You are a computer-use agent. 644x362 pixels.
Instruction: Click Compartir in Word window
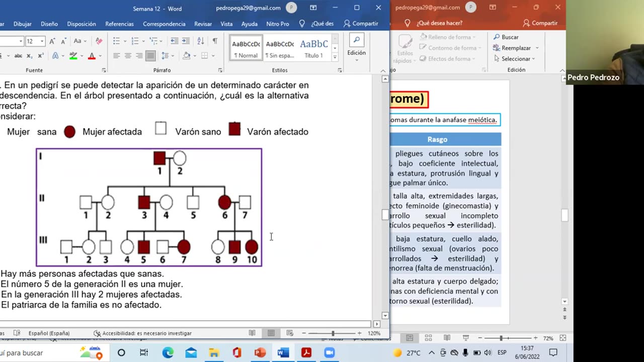tap(361, 24)
